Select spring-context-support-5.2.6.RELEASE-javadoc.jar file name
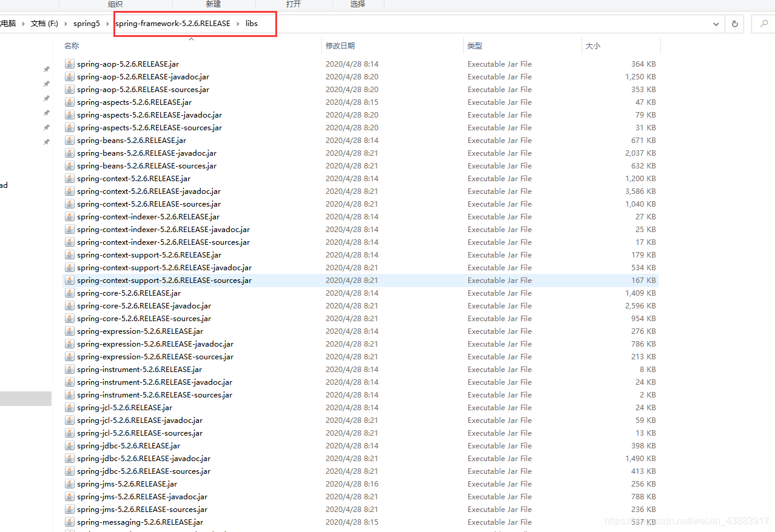Viewport: 775px width, 532px height. pyautogui.click(x=164, y=267)
